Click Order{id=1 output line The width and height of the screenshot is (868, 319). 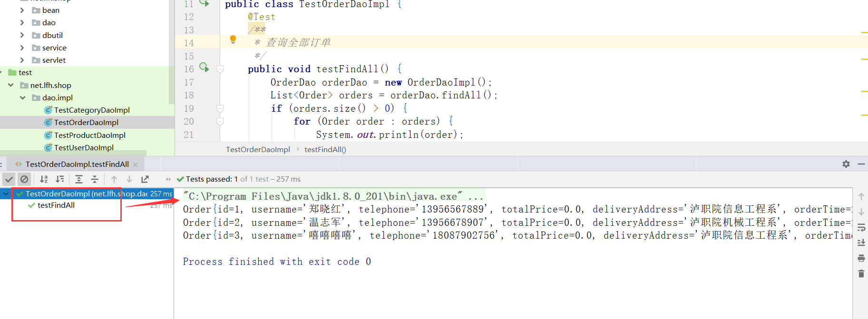tap(517, 209)
